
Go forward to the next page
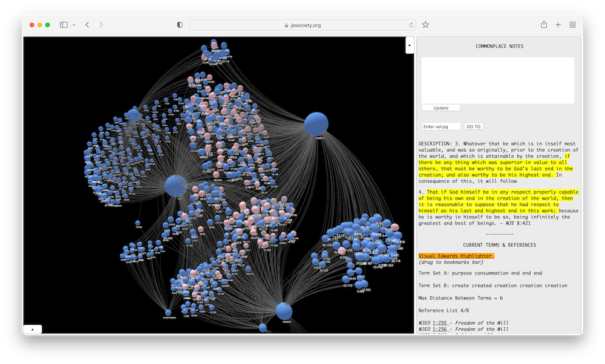point(101,25)
